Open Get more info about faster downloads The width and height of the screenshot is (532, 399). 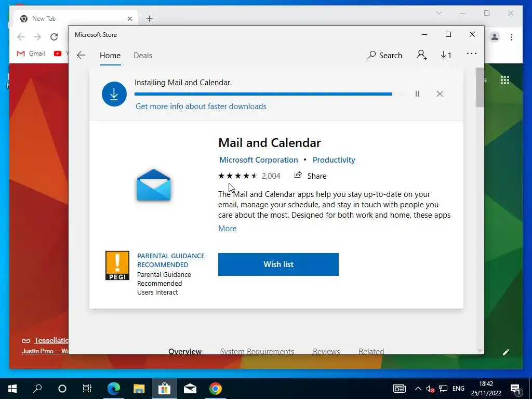[201, 106]
